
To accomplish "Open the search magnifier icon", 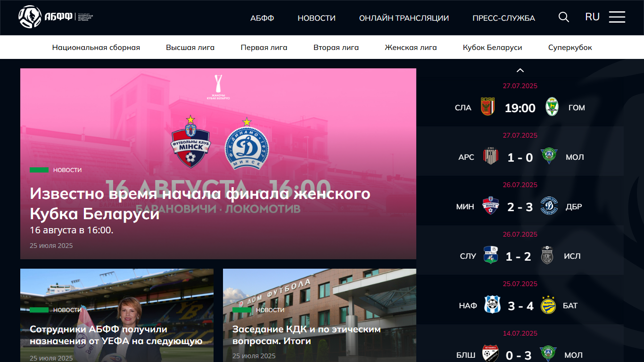I will click(564, 17).
